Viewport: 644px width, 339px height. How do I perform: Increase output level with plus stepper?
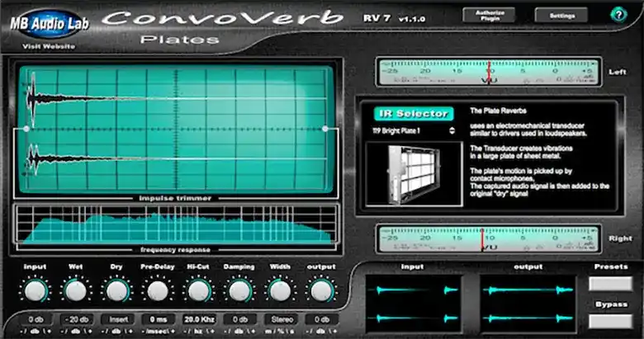tap(334, 331)
